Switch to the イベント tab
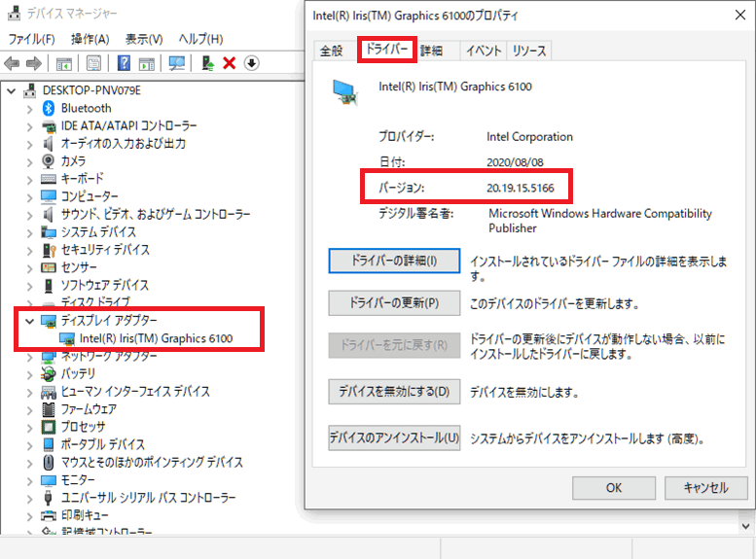Screen dimensions: 756x559 pos(484,51)
